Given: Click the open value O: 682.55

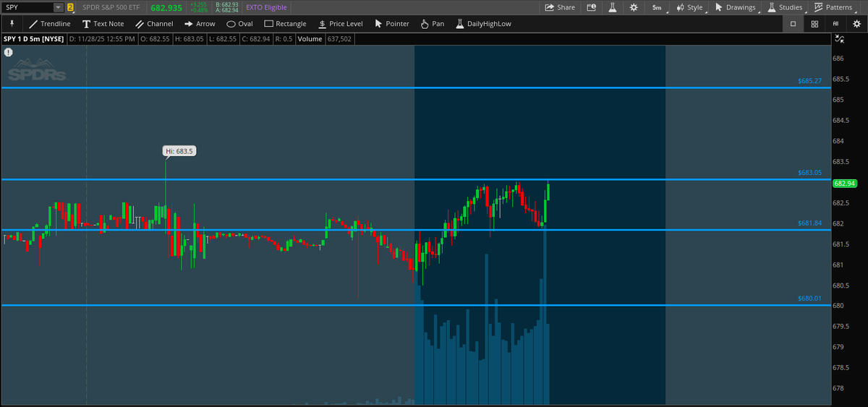Looking at the screenshot, I should [x=155, y=39].
